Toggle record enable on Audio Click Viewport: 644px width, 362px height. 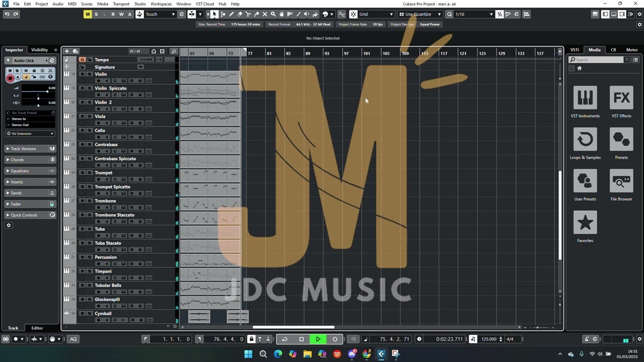(10, 78)
